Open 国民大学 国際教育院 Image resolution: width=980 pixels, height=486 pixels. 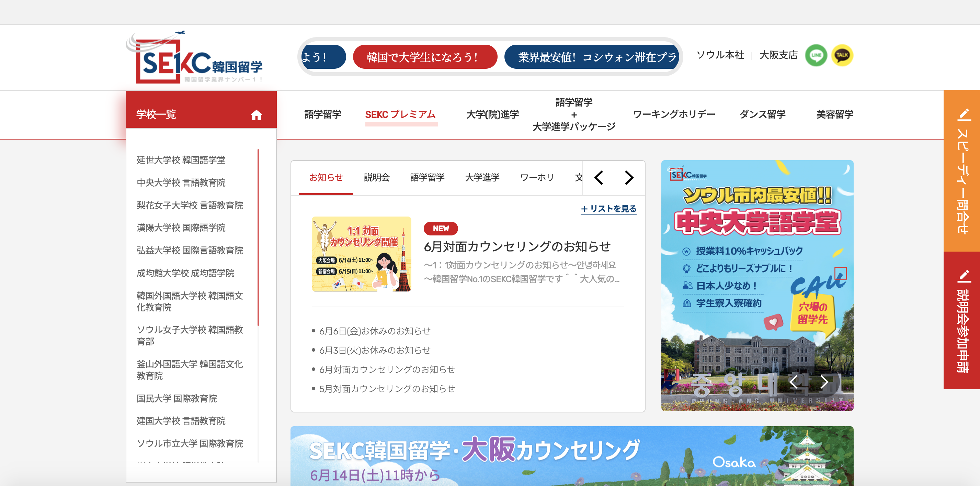177,398
